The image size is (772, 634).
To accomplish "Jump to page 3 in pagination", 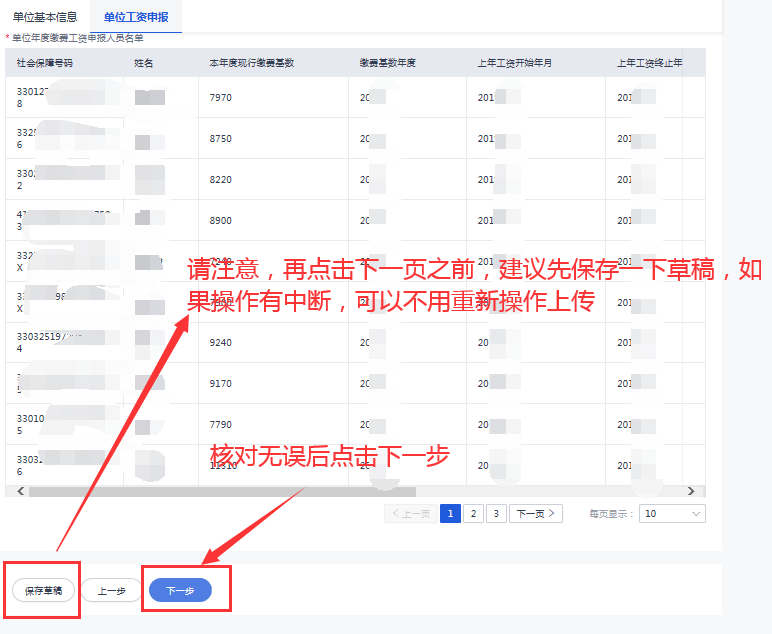I will click(496, 514).
